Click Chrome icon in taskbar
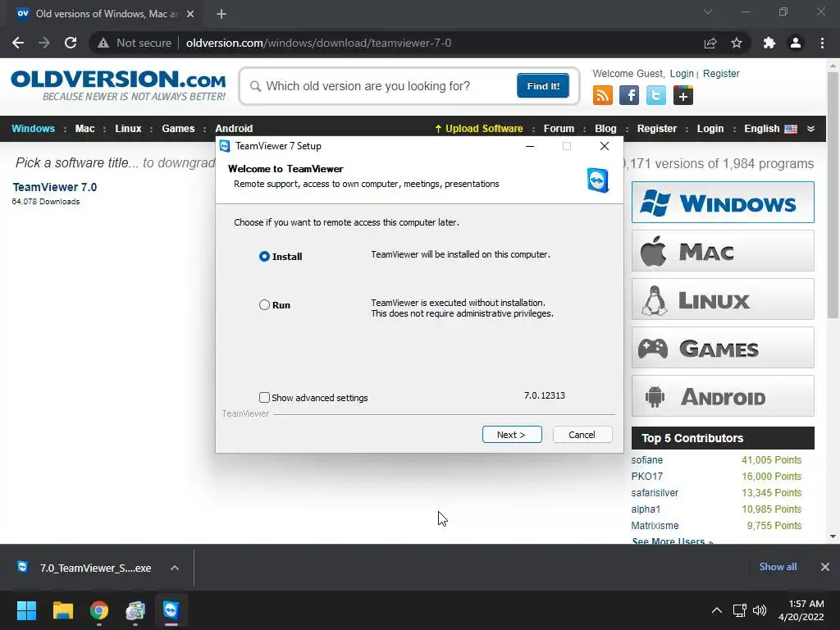Screen dimensions: 840x630 (99, 610)
